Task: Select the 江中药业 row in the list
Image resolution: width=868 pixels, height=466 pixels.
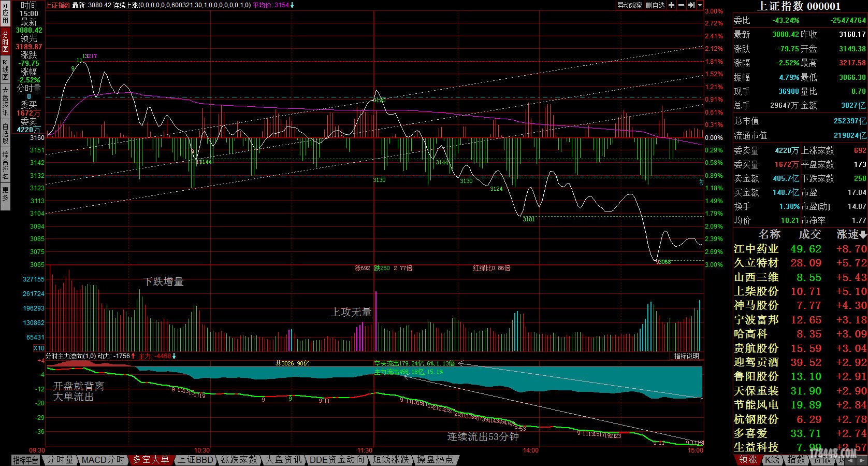Action: coord(800,249)
